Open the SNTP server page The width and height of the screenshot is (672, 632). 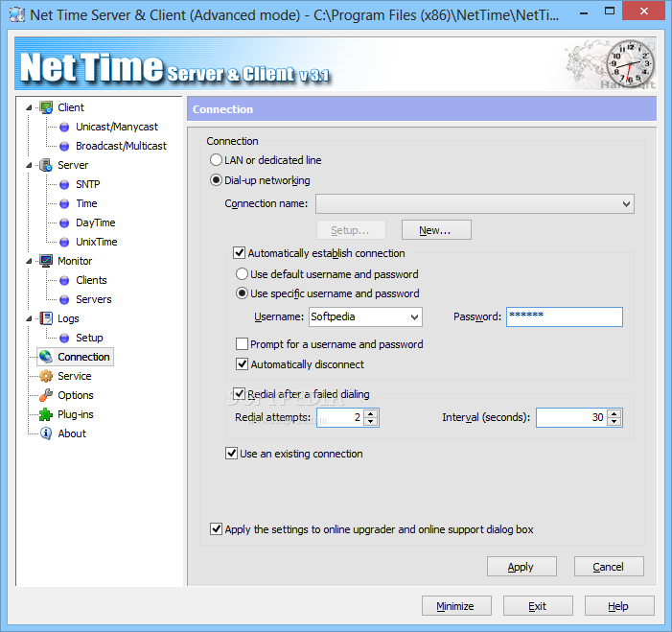(88, 184)
